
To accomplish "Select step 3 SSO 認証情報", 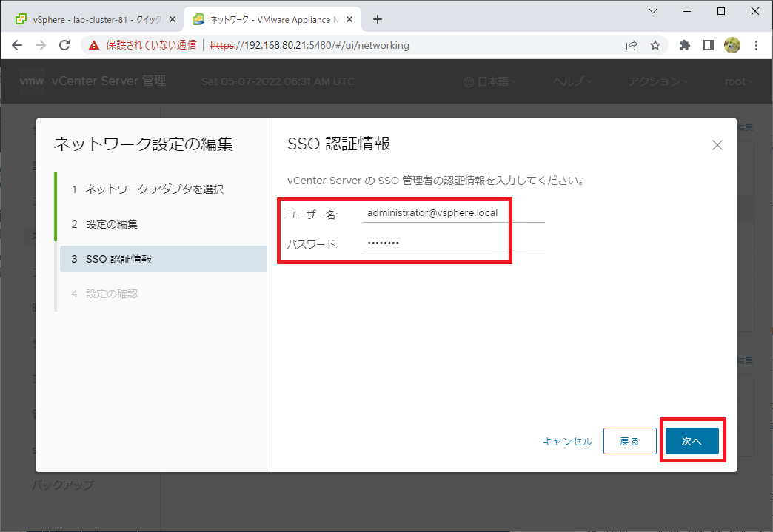I will point(163,259).
